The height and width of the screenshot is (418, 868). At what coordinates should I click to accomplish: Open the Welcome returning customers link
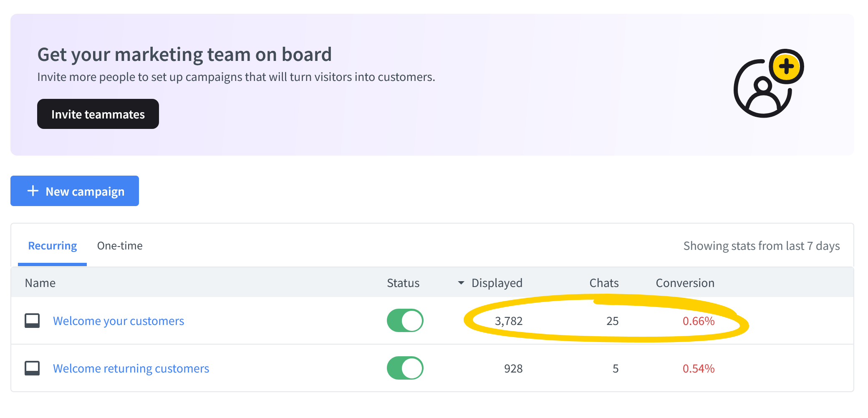pyautogui.click(x=131, y=368)
